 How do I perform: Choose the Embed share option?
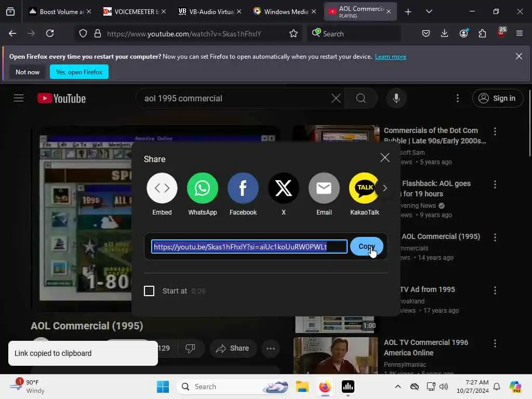(x=162, y=188)
